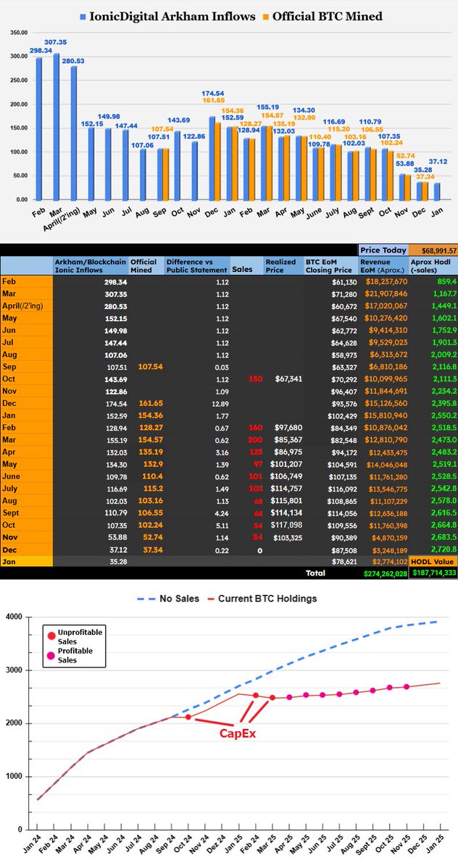Click the 'Arkham/Blockchain Ionic Inflows' column header

pyautogui.click(x=91, y=266)
